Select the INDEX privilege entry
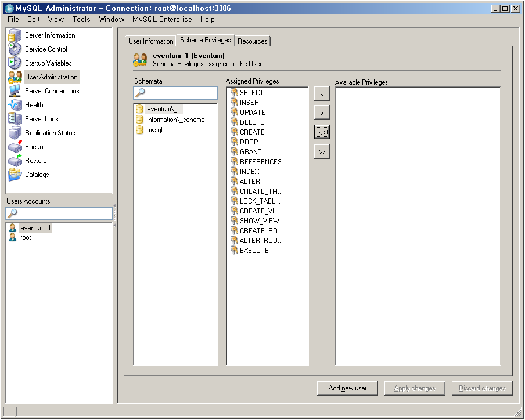 [x=250, y=172]
